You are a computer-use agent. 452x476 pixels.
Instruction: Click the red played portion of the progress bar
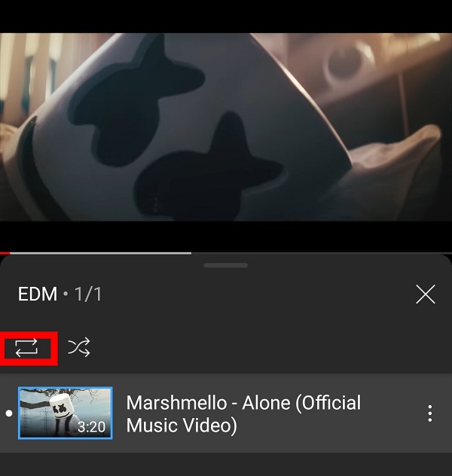point(5,253)
